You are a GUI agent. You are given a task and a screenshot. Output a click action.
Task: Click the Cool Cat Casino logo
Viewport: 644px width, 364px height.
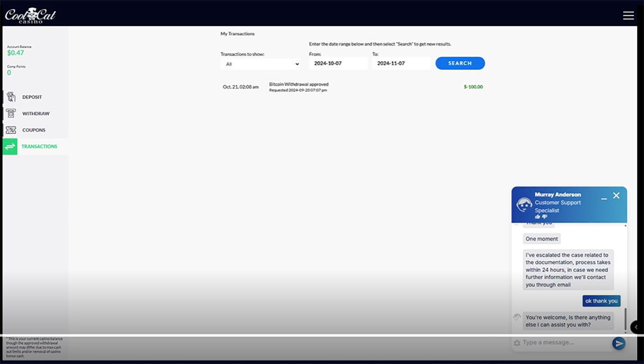point(30,15)
